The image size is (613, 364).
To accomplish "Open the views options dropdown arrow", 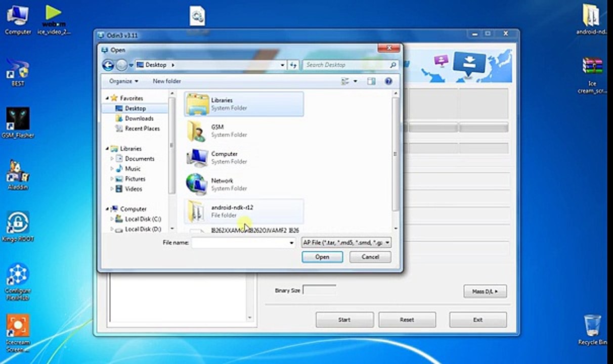I will (355, 81).
